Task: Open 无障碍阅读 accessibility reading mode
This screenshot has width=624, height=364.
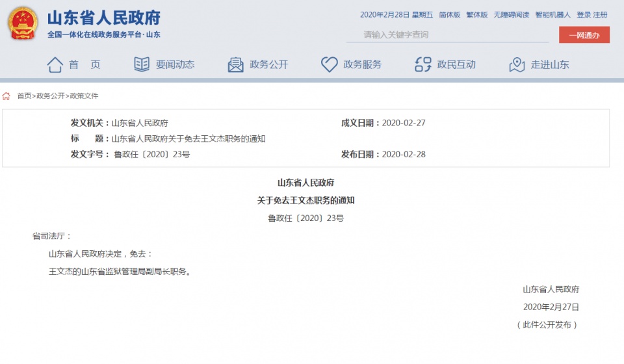Action: point(511,14)
